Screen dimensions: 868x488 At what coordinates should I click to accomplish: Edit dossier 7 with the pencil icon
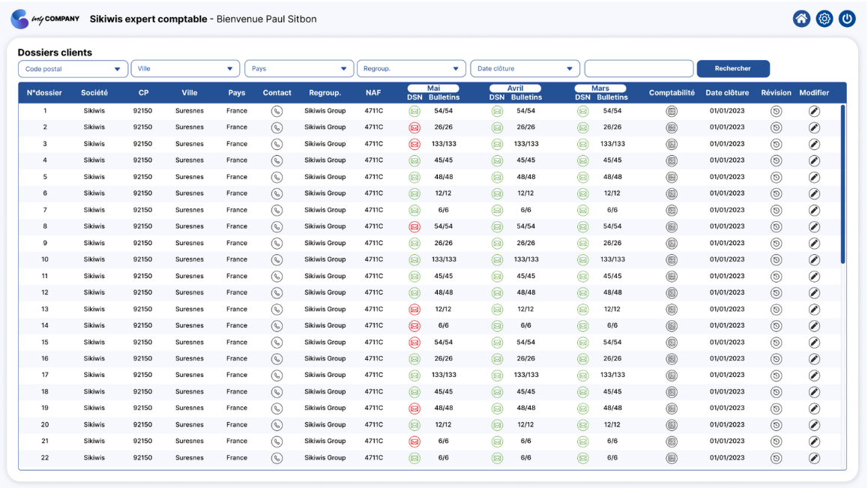pyautogui.click(x=814, y=211)
